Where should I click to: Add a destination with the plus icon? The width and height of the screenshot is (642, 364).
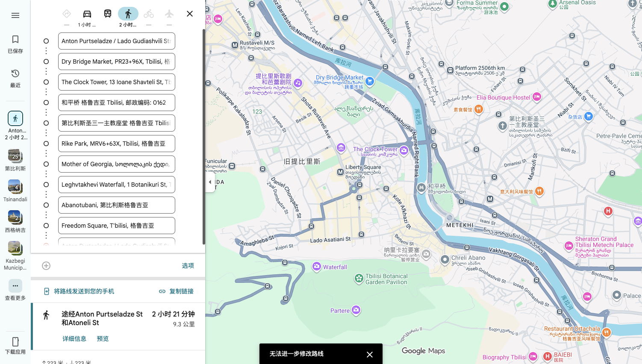coord(46,266)
